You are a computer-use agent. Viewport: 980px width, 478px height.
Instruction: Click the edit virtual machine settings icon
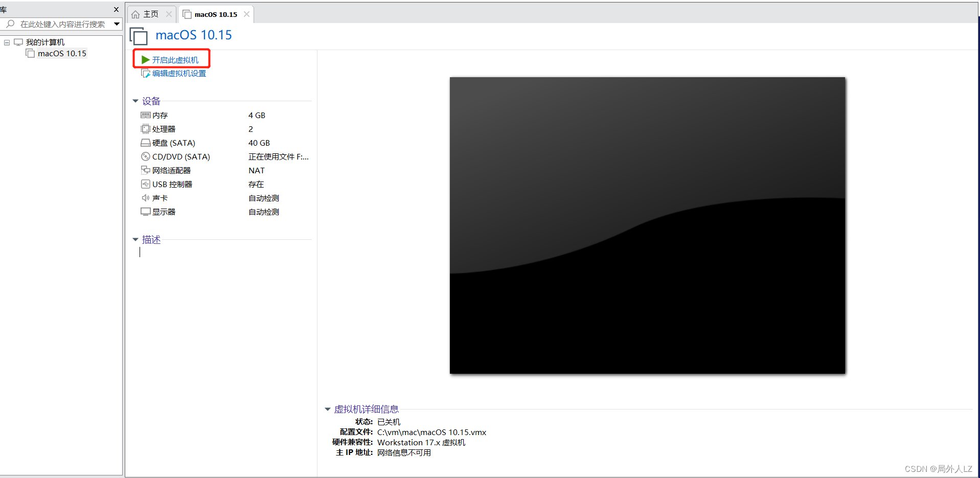(146, 74)
